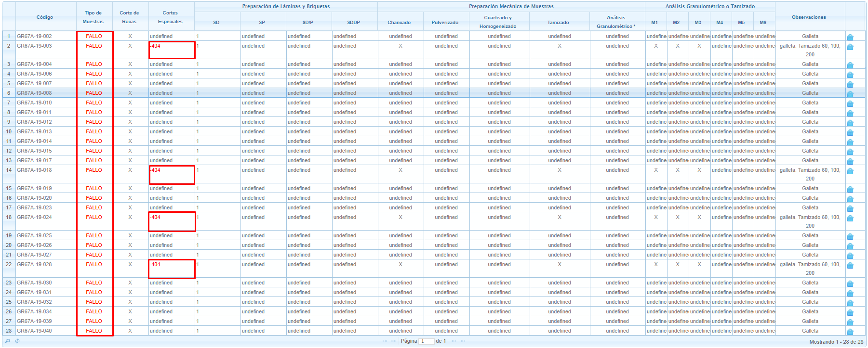Image resolution: width=868 pixels, height=348 pixels.
Task: Click the -404 cell in row GR67A-19-024
Action: (x=172, y=221)
